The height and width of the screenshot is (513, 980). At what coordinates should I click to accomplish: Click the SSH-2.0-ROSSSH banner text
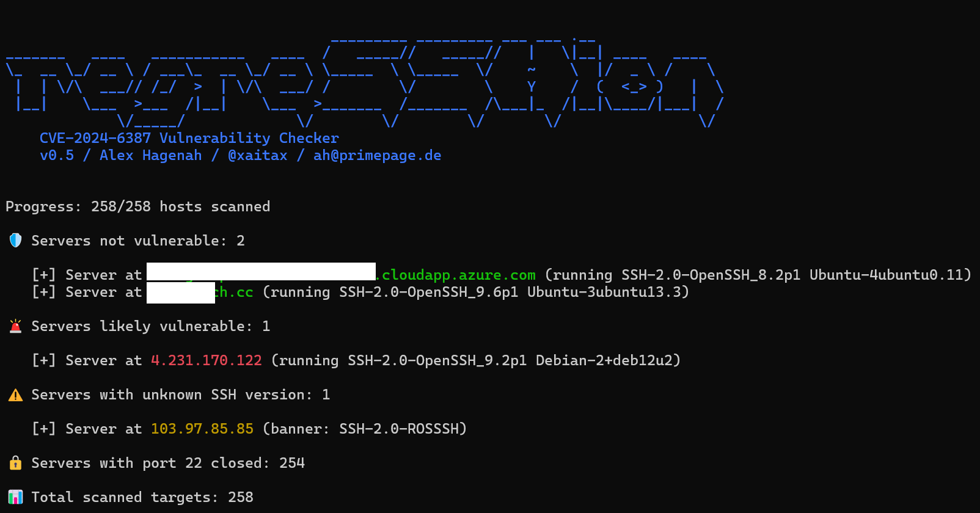point(399,429)
